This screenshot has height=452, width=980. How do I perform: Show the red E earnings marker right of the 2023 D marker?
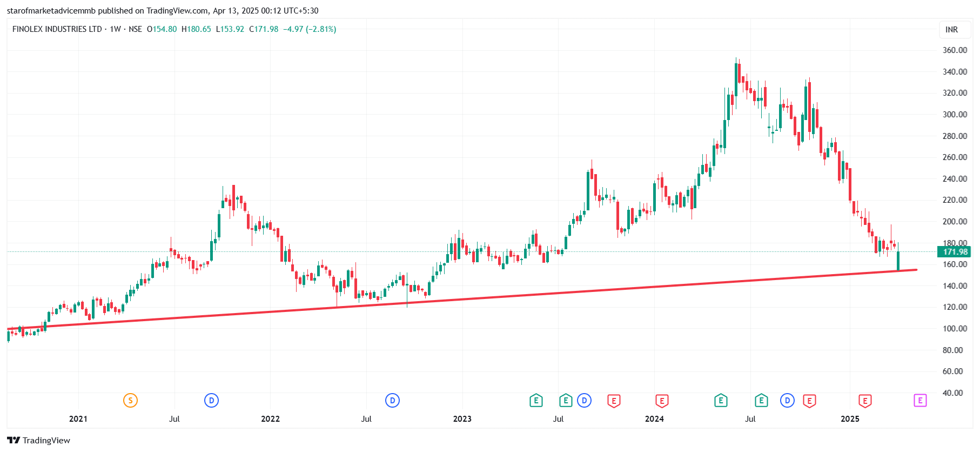tap(614, 401)
